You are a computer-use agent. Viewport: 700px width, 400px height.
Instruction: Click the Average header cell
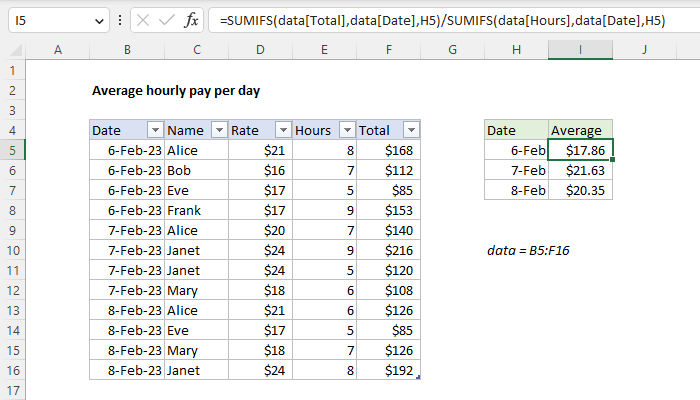click(x=580, y=130)
